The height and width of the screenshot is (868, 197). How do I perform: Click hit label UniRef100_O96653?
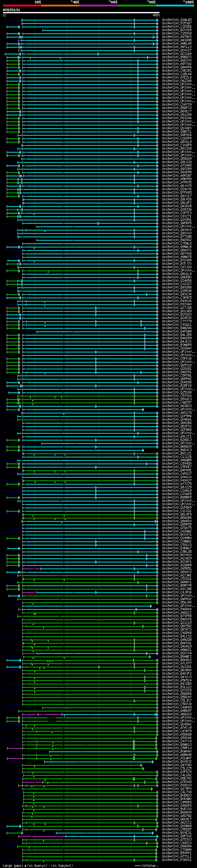[x=177, y=806]
